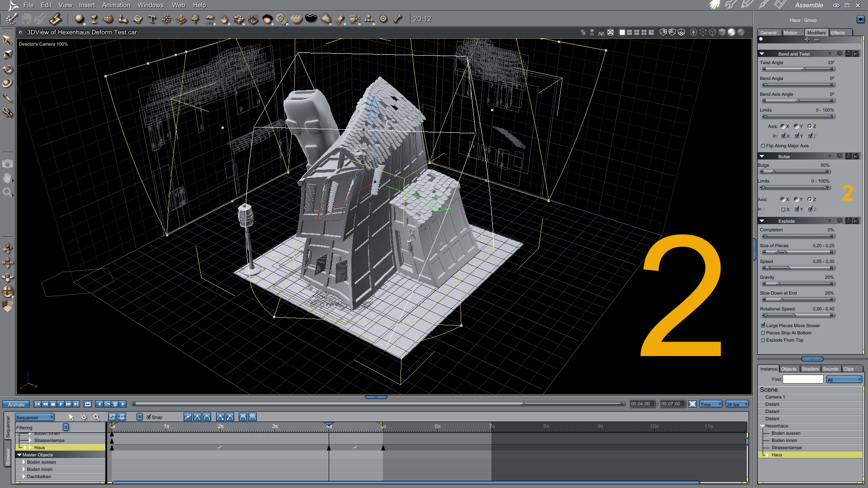Toggle the Snap checkbox in the sequencer

click(149, 417)
